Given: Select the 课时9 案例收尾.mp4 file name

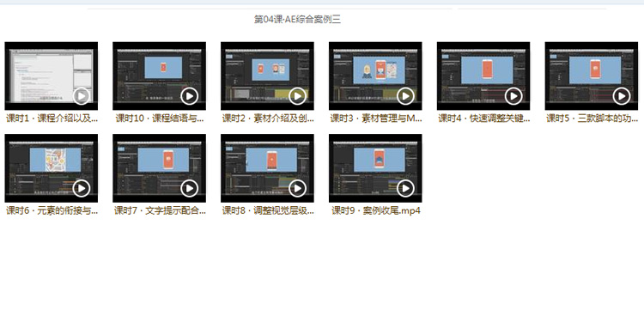Looking at the screenshot, I should click(x=376, y=211).
